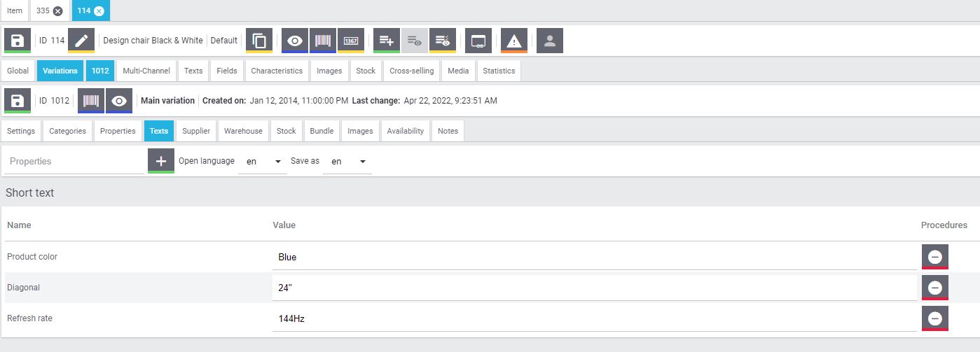Click the add list entry icon with plus
980x352 pixels.
click(x=387, y=41)
